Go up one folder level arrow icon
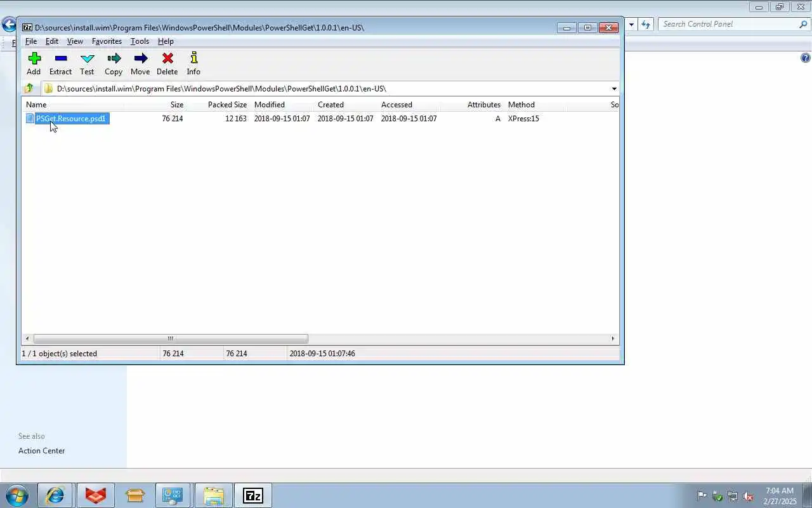Image resolution: width=812 pixels, height=508 pixels. [29, 88]
